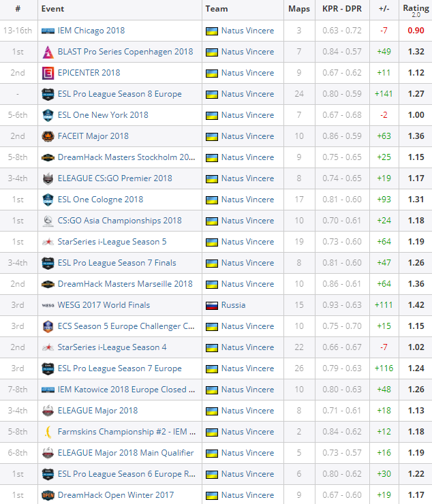Screen dimensions: 432x504
Task: Open Natus Vincere link in EPICENTER 2018 row
Action: click(x=247, y=73)
